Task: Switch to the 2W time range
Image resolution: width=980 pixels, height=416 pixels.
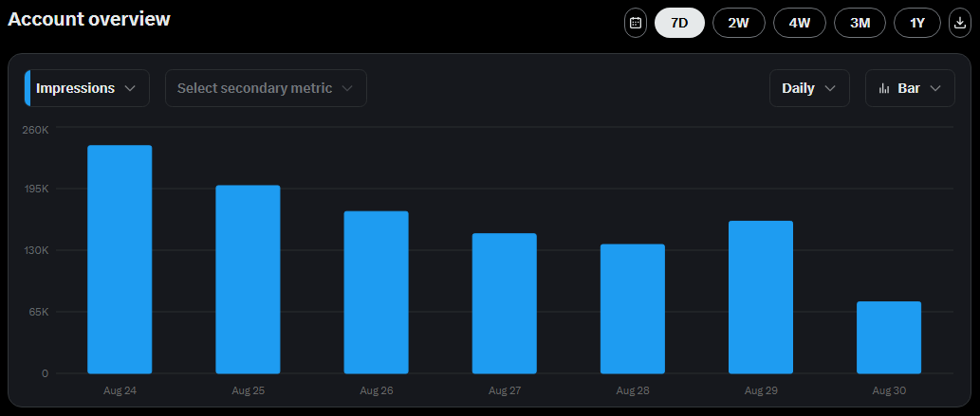Action: click(x=739, y=23)
